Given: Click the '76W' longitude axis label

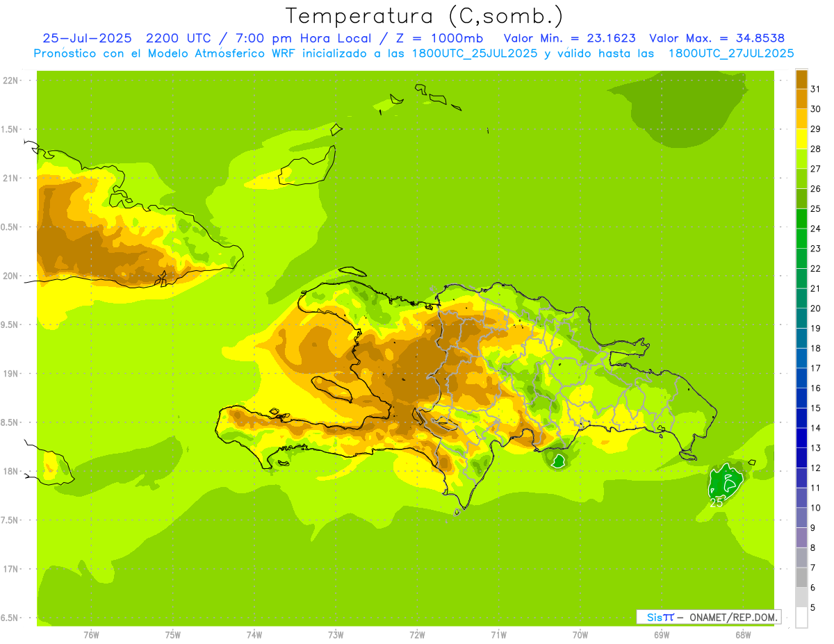Looking at the screenshot, I should 91,635.
